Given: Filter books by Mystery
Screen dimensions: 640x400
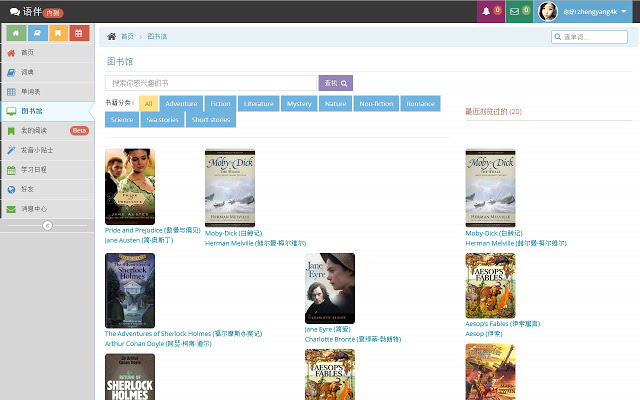Looking at the screenshot, I should pos(299,104).
